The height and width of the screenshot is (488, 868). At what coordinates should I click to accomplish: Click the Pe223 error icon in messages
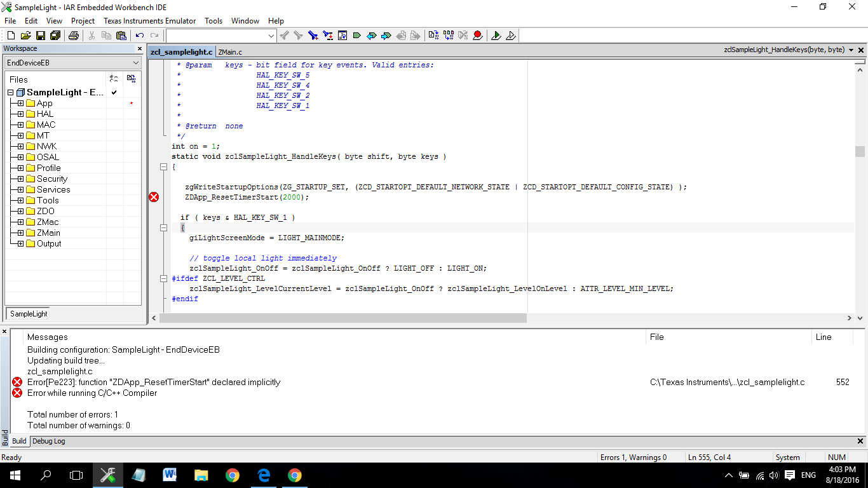click(x=17, y=382)
